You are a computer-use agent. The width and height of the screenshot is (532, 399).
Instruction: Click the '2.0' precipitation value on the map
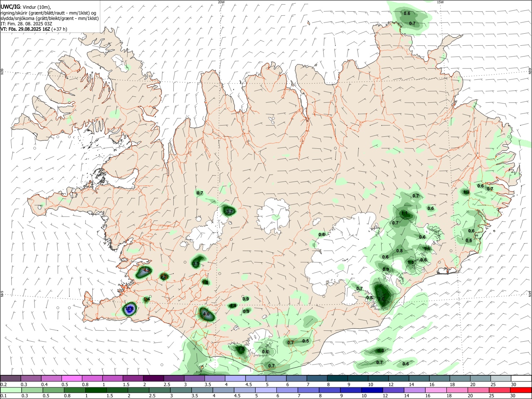click(x=382, y=299)
